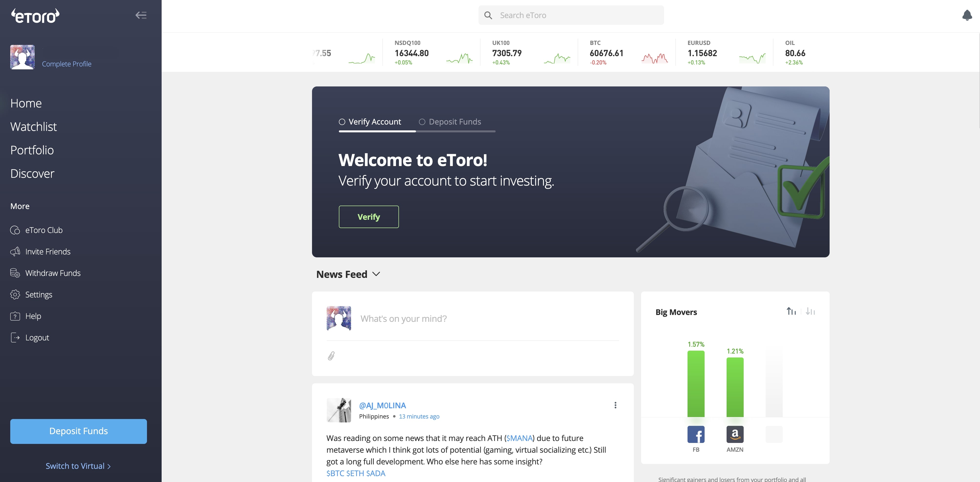Click the Verify button
The height and width of the screenshot is (482, 980).
click(369, 217)
